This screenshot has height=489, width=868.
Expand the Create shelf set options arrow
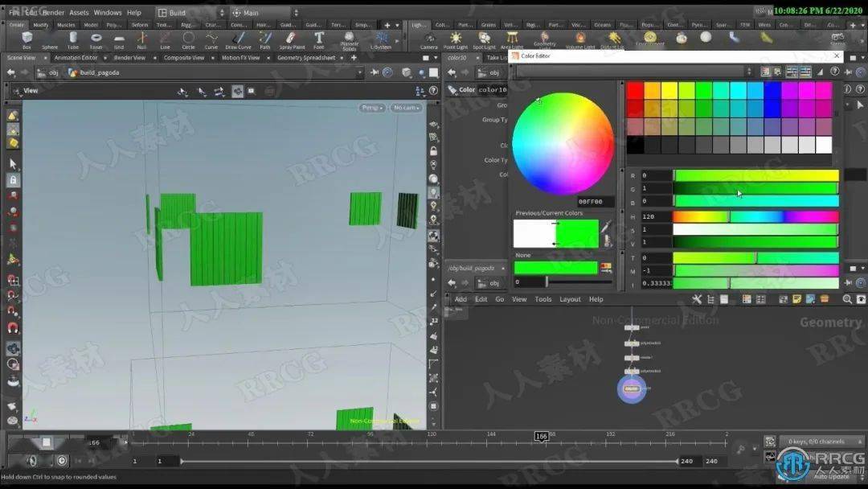pos(397,25)
